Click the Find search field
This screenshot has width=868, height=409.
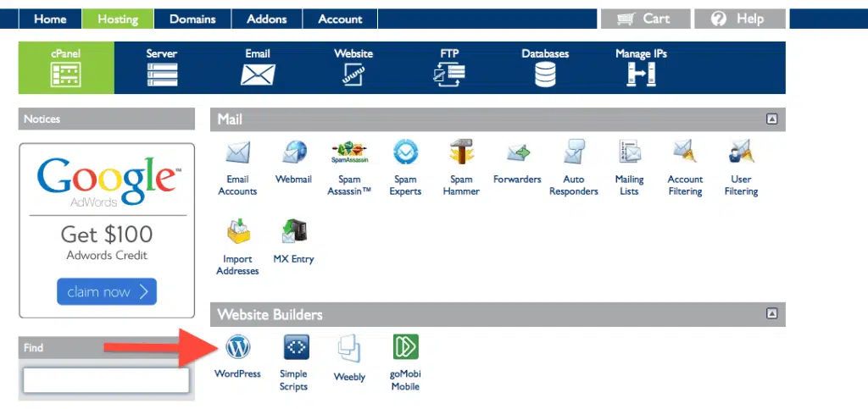point(106,380)
